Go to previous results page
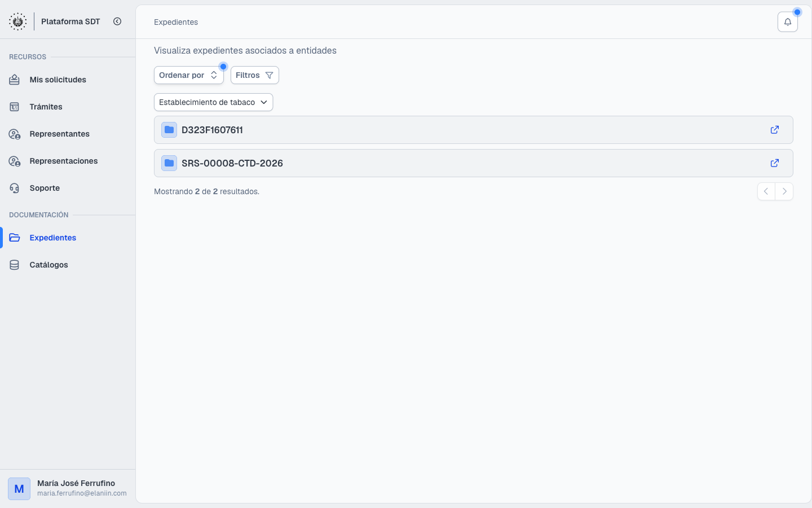The width and height of the screenshot is (812, 508). (766, 191)
